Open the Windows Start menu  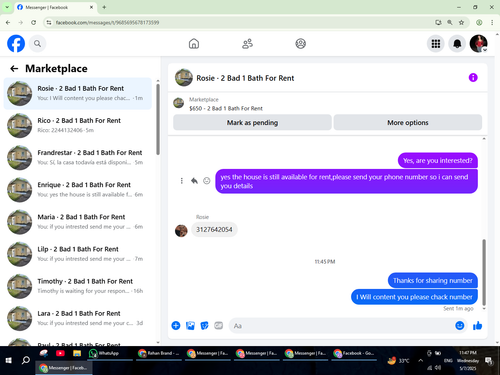pos(9,360)
